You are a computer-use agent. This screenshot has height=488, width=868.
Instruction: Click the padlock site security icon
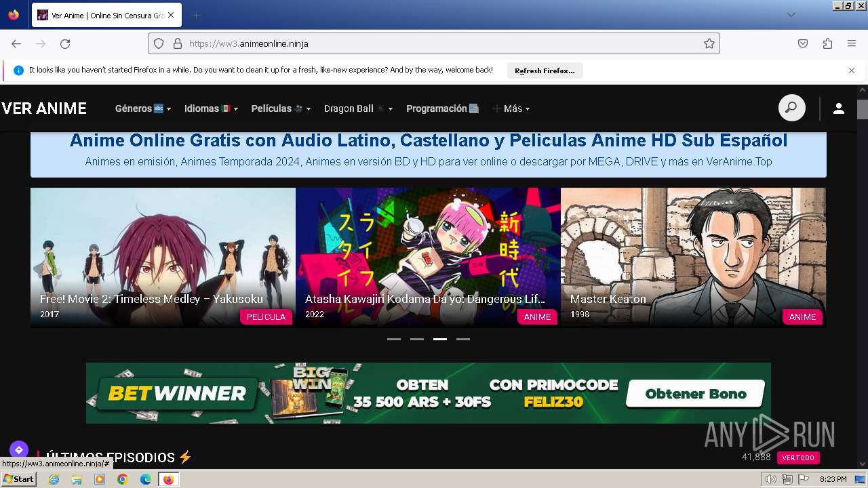[178, 43]
